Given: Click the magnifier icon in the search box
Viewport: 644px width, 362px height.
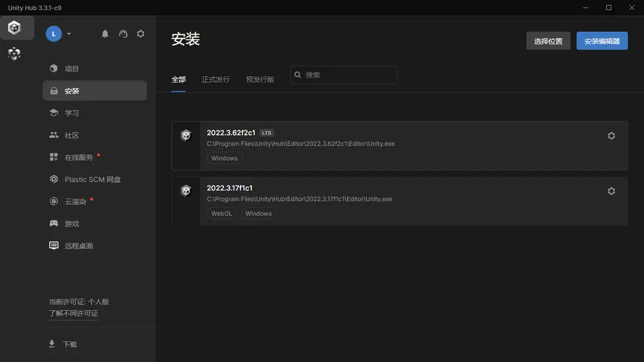Looking at the screenshot, I should click(298, 74).
